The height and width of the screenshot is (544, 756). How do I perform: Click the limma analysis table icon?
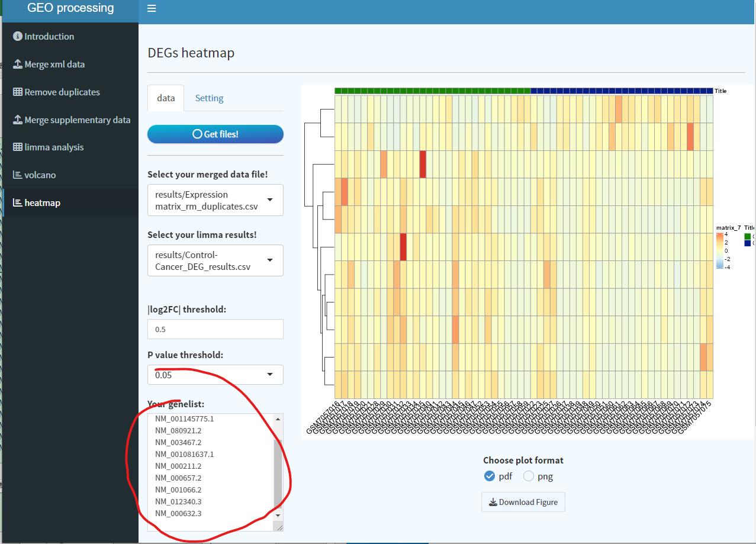pos(17,147)
